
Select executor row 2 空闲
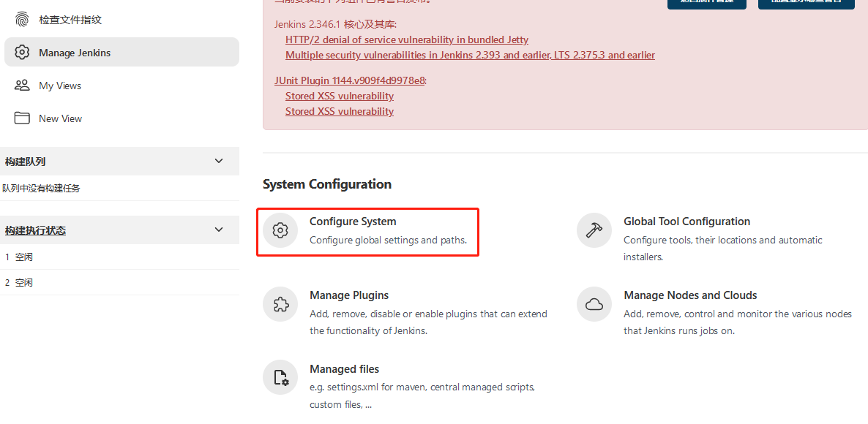[119, 282]
